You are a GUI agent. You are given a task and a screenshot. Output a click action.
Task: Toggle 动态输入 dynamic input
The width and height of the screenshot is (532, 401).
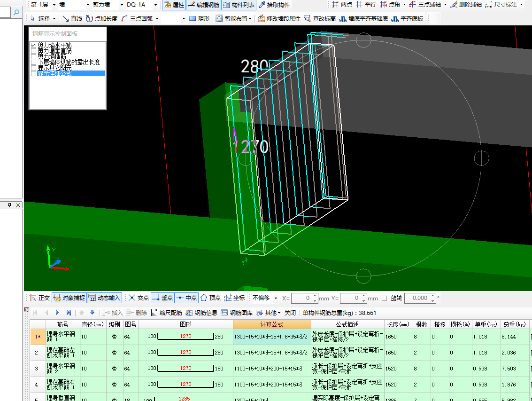[104, 298]
